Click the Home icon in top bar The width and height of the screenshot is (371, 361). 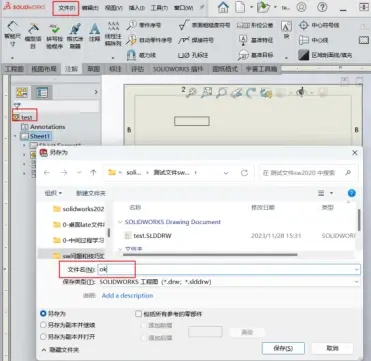223,7
